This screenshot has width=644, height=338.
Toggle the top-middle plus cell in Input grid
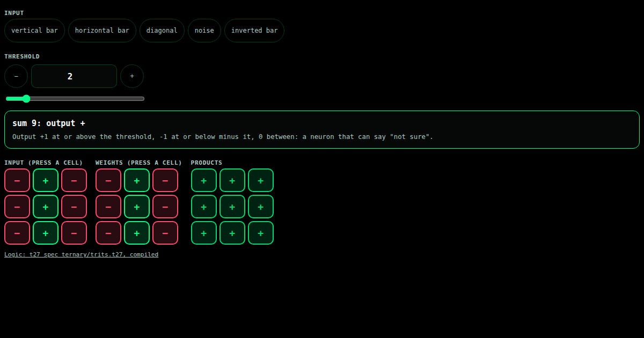click(x=46, y=180)
